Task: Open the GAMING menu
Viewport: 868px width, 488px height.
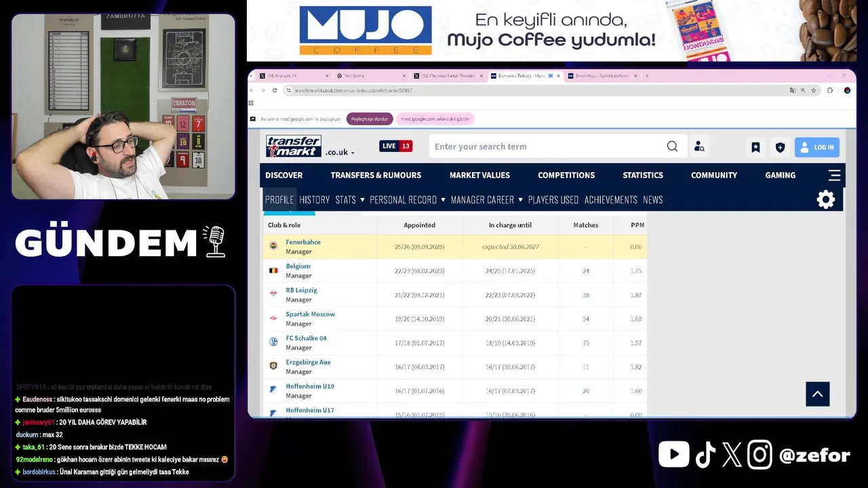Action: 781,175
